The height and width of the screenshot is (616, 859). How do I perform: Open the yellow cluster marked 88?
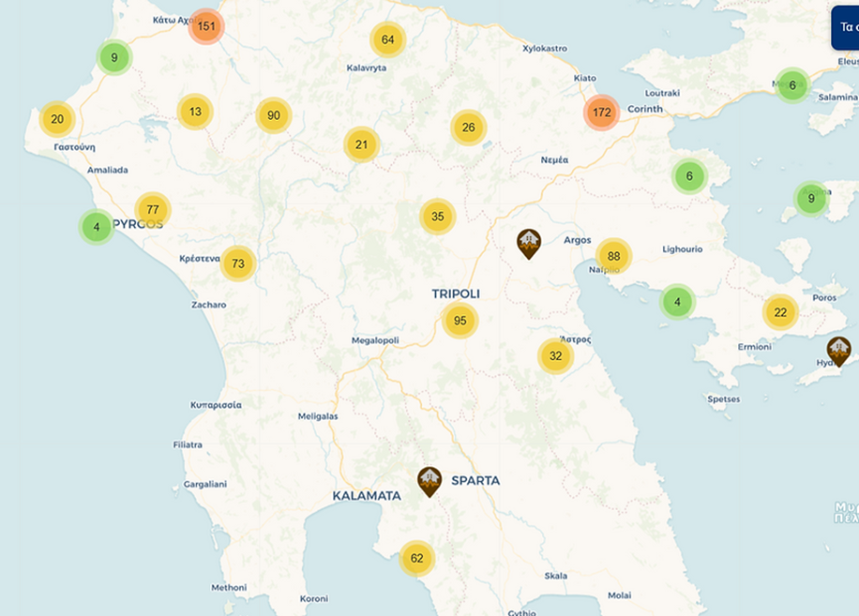(613, 256)
